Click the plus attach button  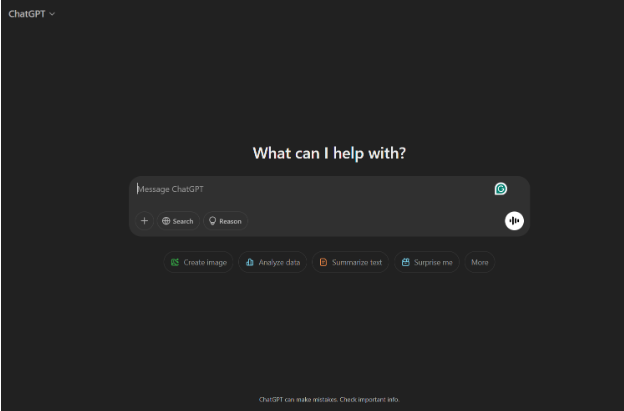(x=144, y=221)
